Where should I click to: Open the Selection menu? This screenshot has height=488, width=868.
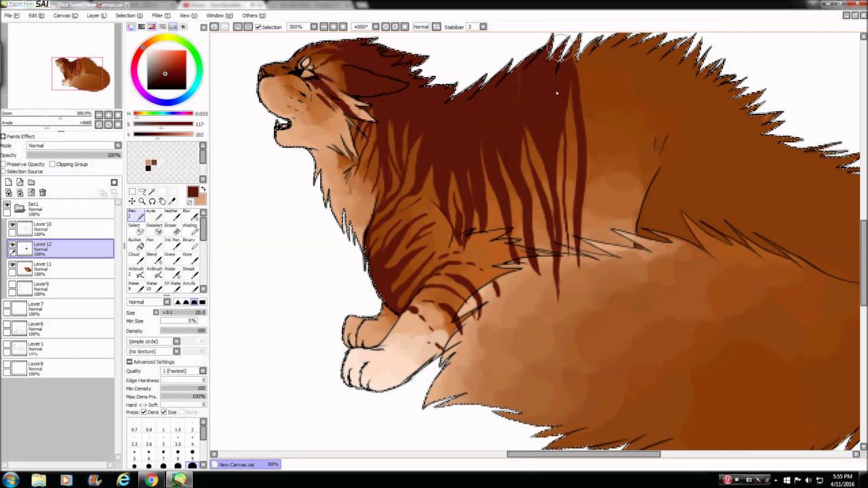(129, 16)
